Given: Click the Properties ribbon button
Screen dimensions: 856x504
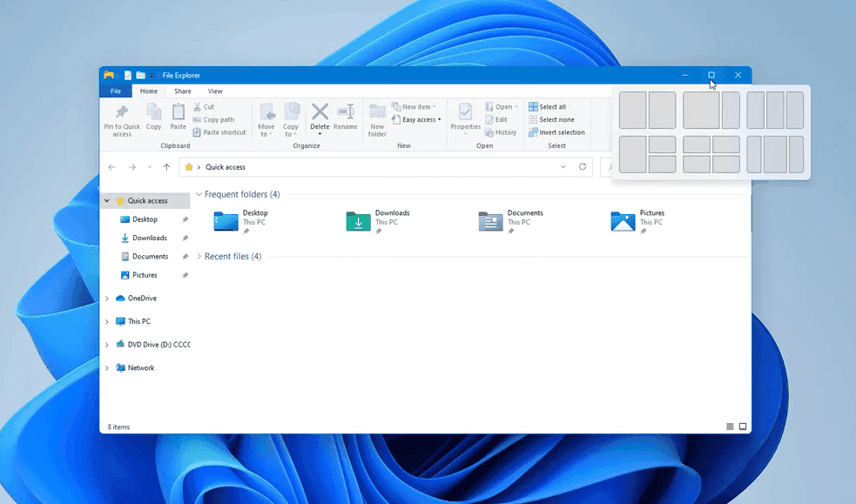Looking at the screenshot, I should [x=465, y=119].
